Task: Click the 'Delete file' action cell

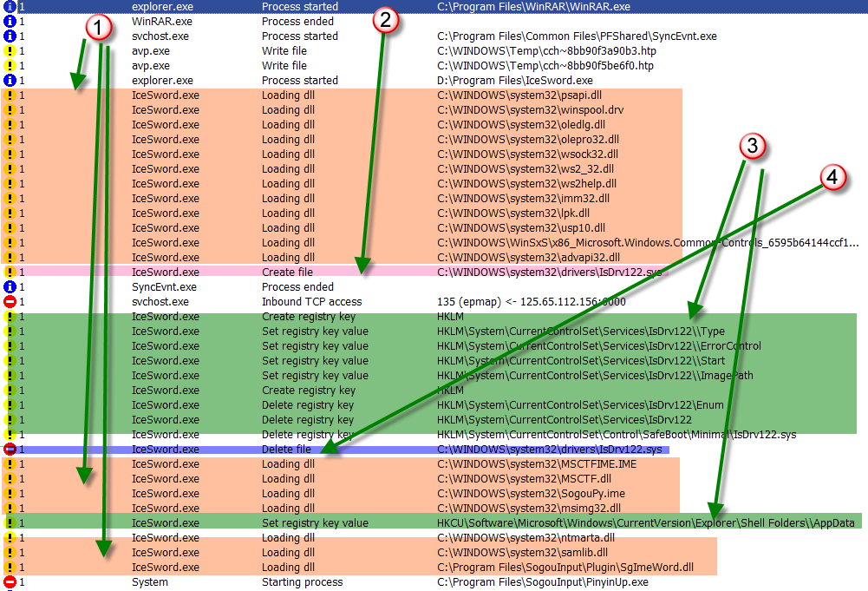Action: tap(286, 450)
